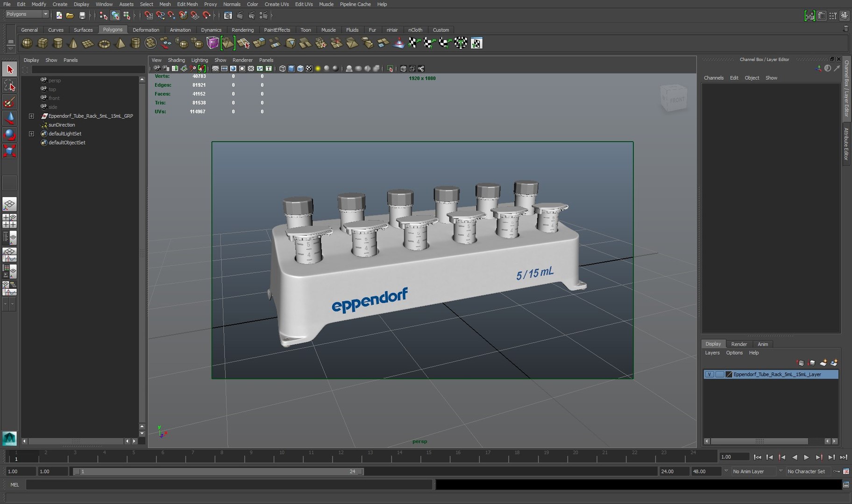Viewport: 852px width, 504px height.
Task: Click the purple cube shelf icon
Action: tap(213, 43)
